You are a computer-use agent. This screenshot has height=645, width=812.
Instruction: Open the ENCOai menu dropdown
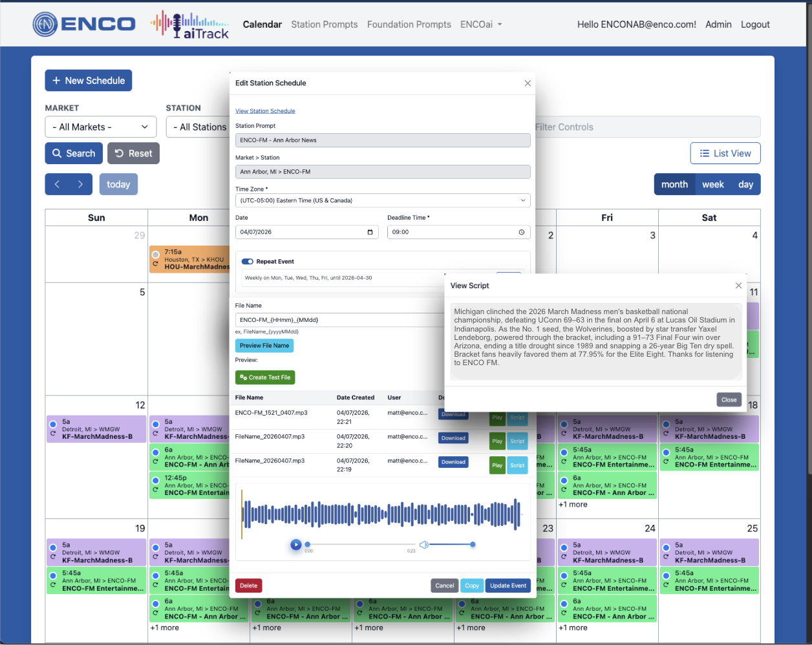(481, 25)
